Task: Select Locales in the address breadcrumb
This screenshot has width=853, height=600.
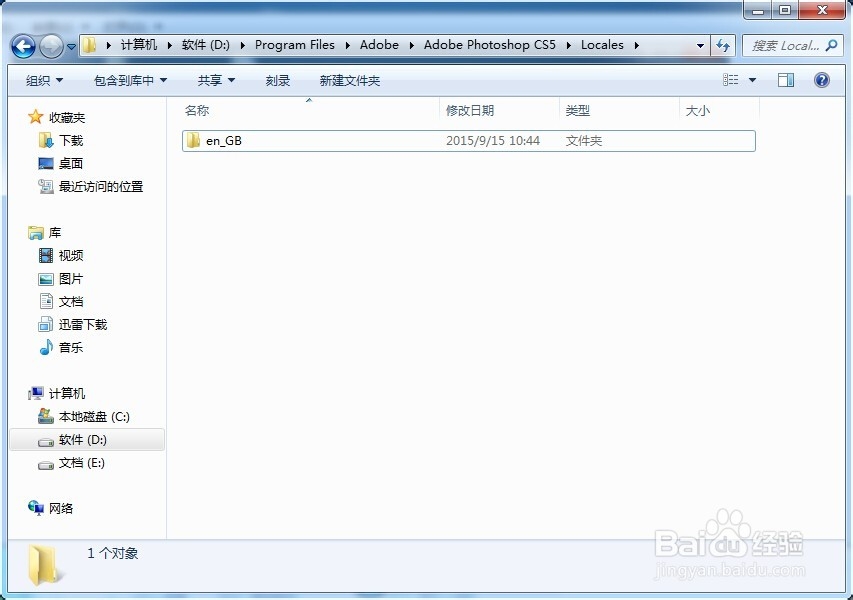Action: pyautogui.click(x=602, y=45)
